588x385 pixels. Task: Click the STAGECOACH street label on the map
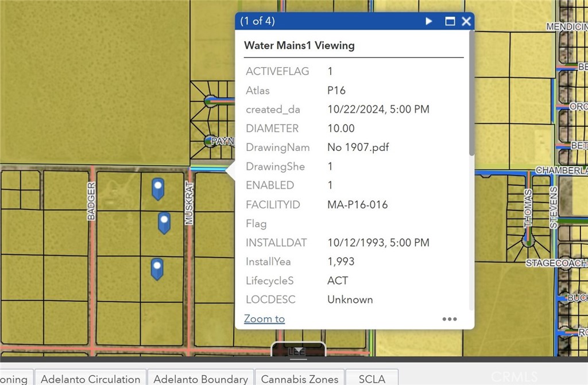(556, 263)
